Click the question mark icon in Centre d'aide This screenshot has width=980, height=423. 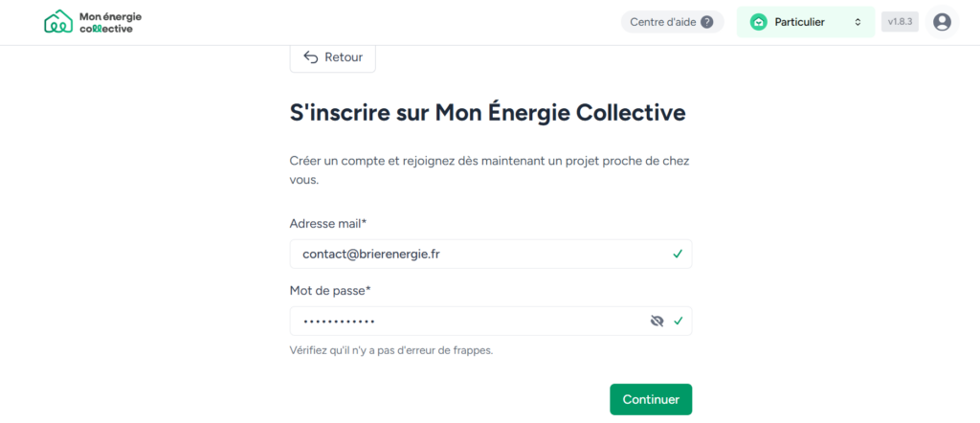coord(706,22)
